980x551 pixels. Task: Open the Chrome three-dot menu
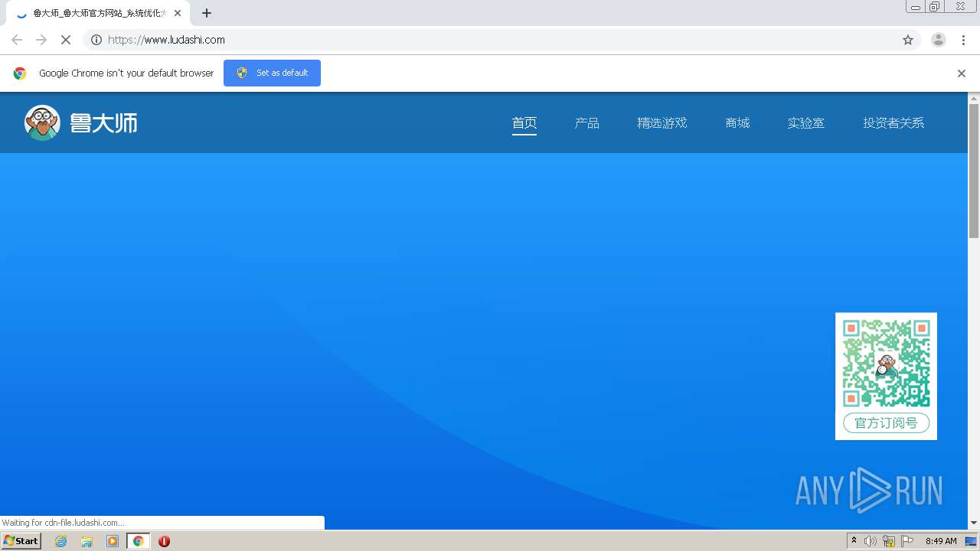point(964,40)
